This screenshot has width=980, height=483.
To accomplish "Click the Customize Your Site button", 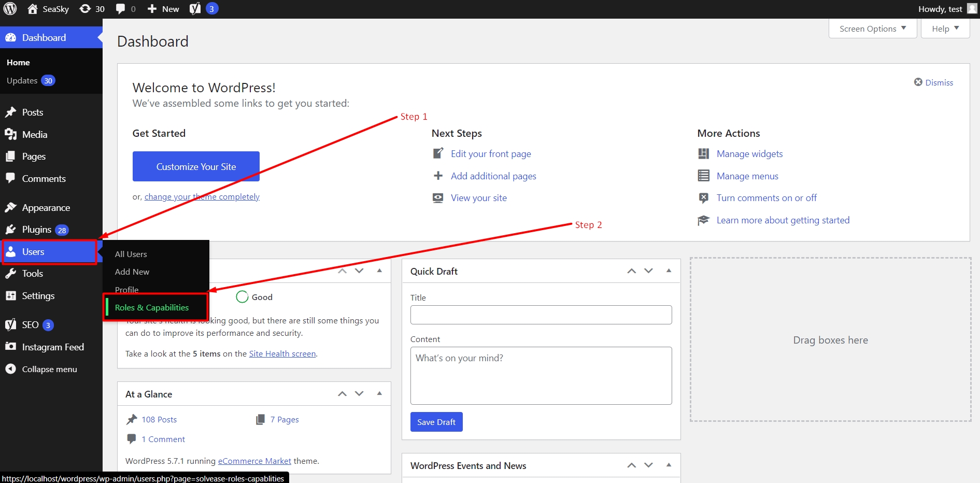I will [x=196, y=166].
